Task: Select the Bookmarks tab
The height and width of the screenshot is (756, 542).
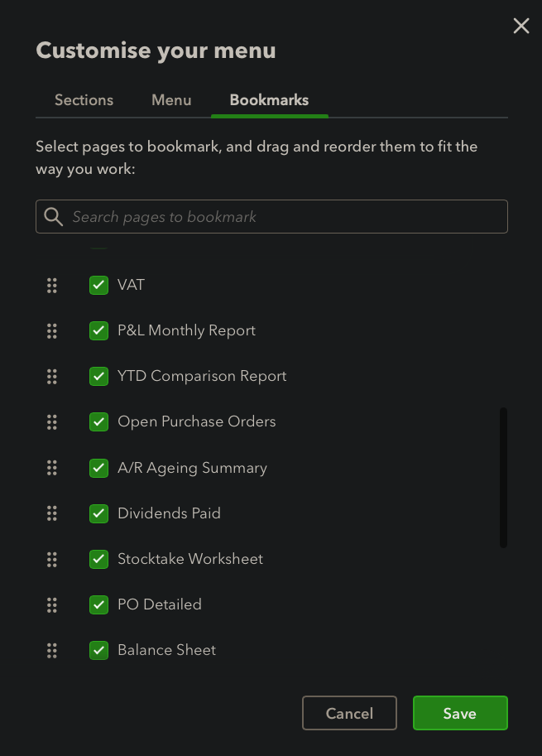Action: point(269,100)
